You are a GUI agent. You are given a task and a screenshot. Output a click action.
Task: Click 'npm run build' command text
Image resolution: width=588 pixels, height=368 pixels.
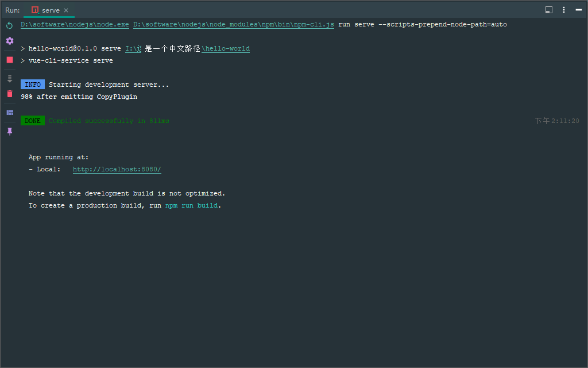(191, 205)
